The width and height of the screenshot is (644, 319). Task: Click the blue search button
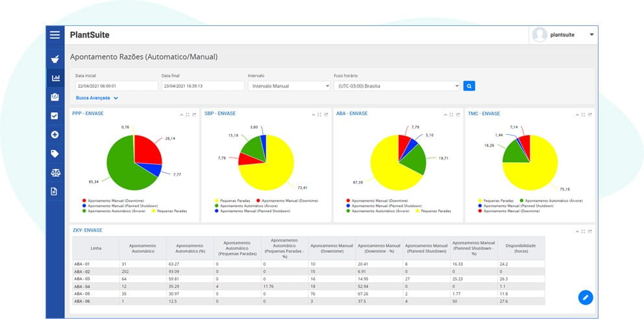pos(469,86)
